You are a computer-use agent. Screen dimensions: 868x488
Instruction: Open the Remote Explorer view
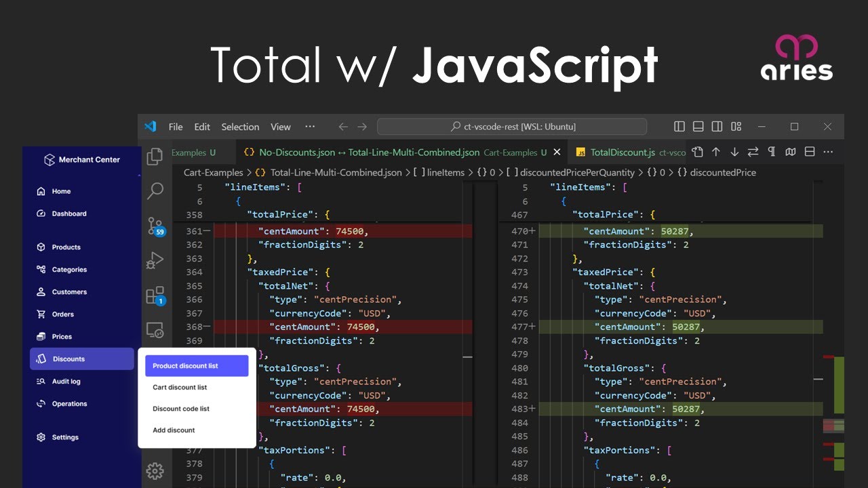click(155, 330)
